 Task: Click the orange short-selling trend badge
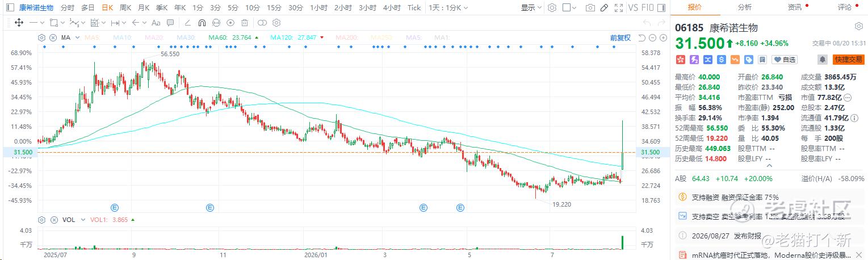pos(735,59)
